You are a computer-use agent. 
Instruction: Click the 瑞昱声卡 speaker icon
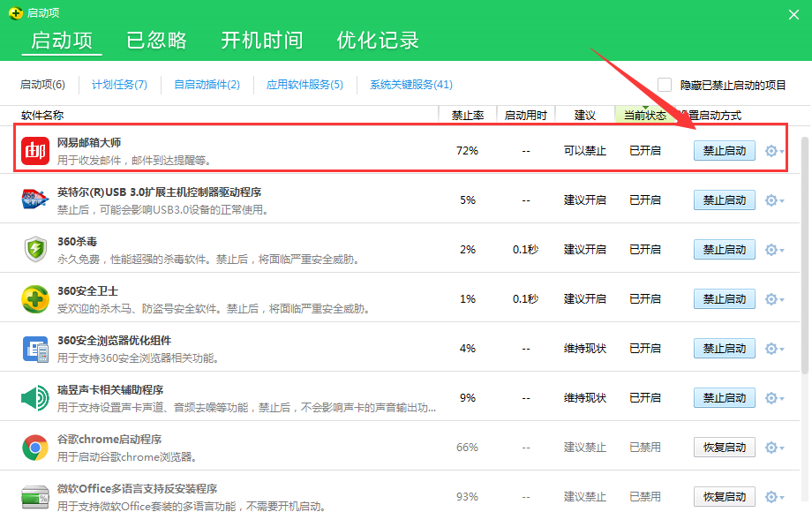coord(35,397)
